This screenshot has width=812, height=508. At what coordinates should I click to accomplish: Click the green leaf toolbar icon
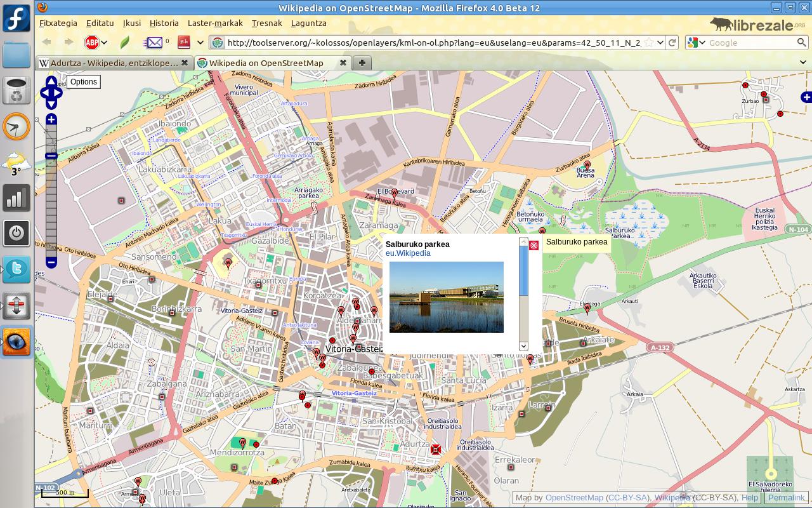point(125,43)
